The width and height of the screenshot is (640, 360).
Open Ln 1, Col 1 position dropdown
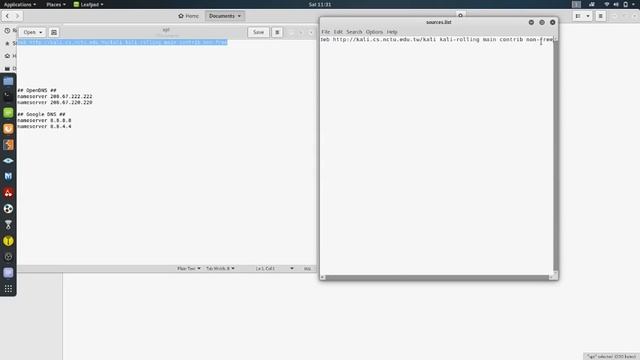coord(274,269)
